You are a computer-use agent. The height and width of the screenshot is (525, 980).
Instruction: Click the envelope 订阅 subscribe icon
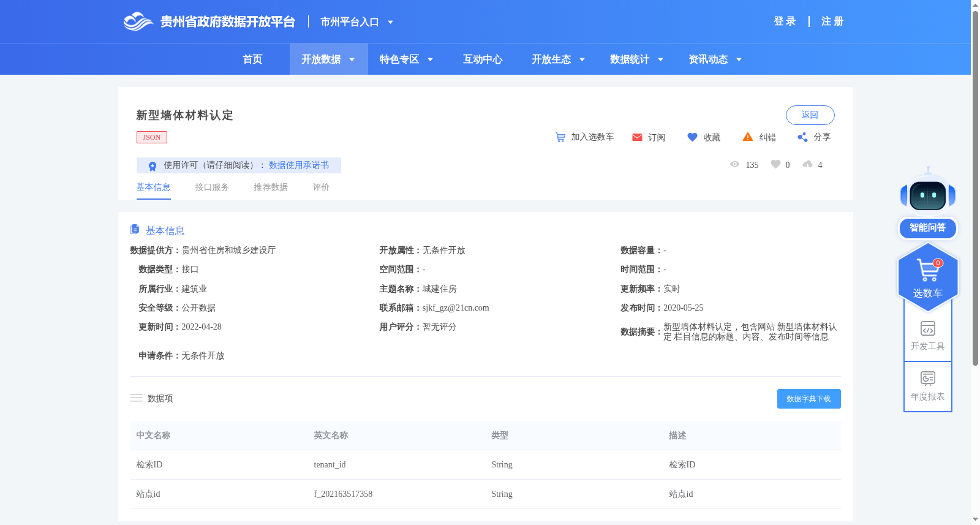point(637,137)
